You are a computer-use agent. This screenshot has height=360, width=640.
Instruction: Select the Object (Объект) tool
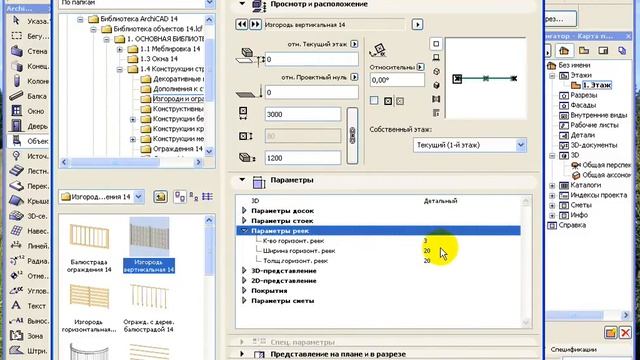tap(29, 141)
